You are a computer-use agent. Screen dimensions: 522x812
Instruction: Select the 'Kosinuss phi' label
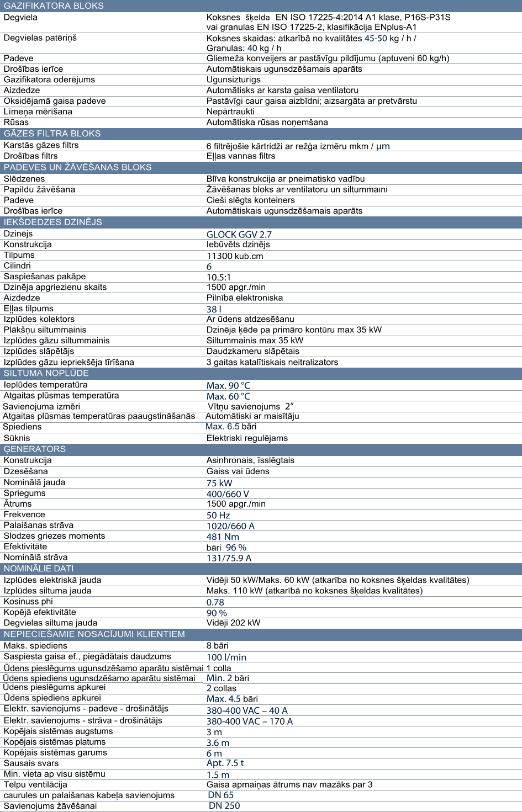28,601
